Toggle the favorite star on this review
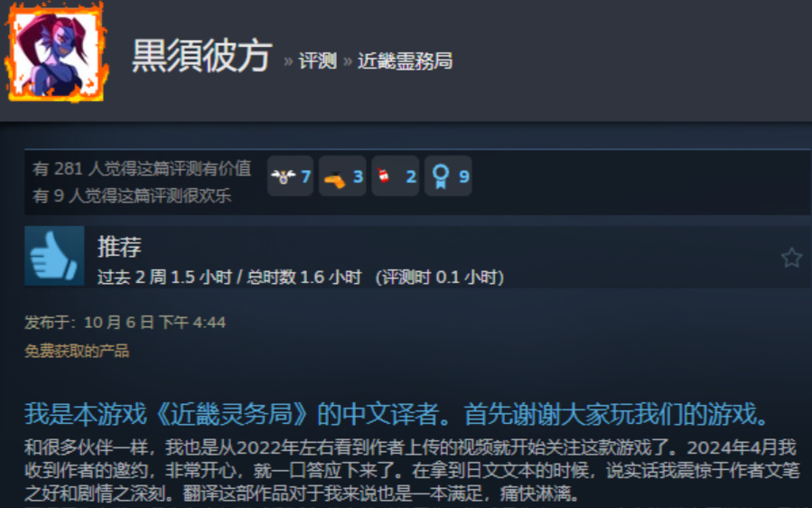Screen dimensions: 812x508 coord(791,258)
